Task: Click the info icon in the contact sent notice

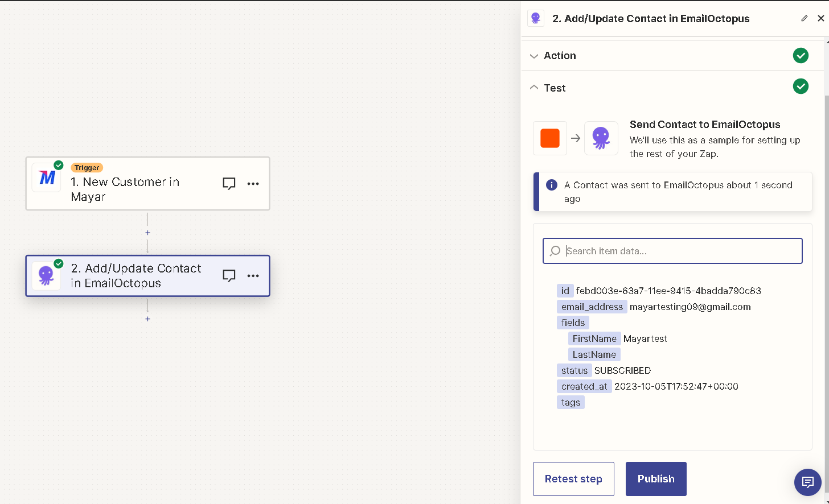Action: pyautogui.click(x=551, y=185)
